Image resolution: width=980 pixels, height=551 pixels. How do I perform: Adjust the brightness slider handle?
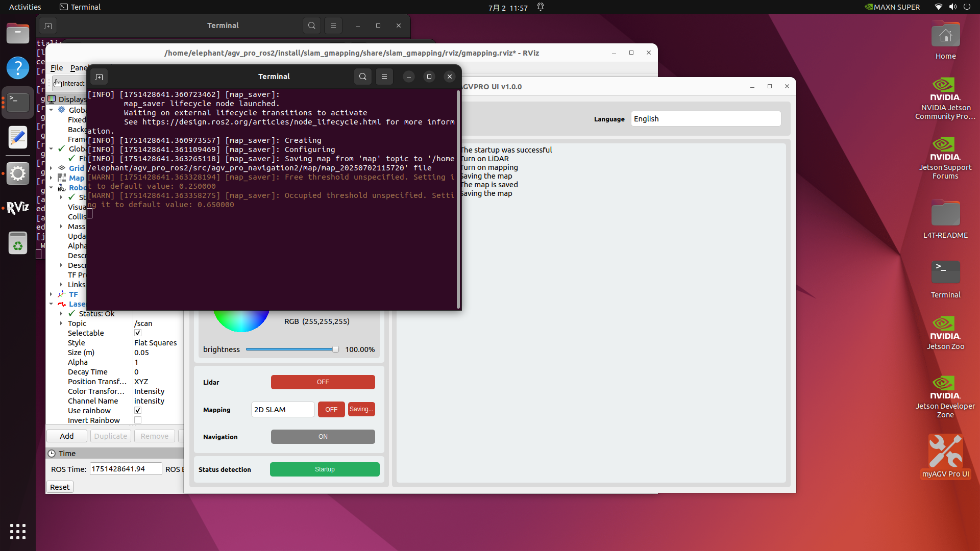[x=335, y=349]
